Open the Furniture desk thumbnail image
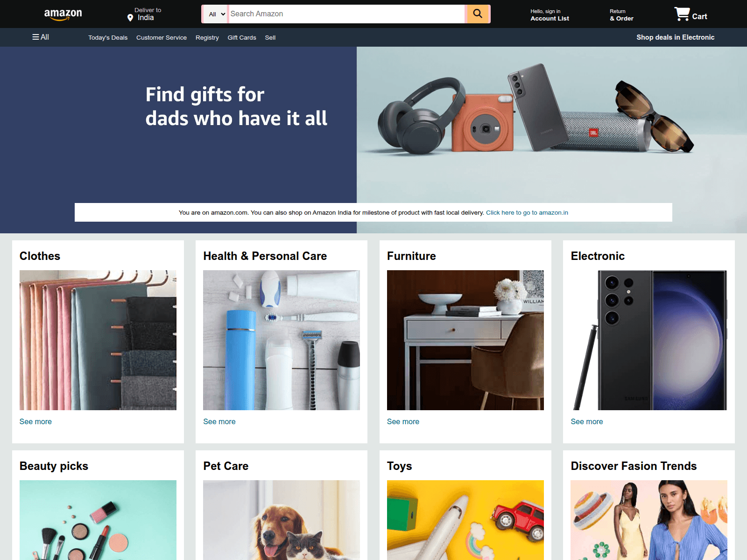 tap(465, 340)
